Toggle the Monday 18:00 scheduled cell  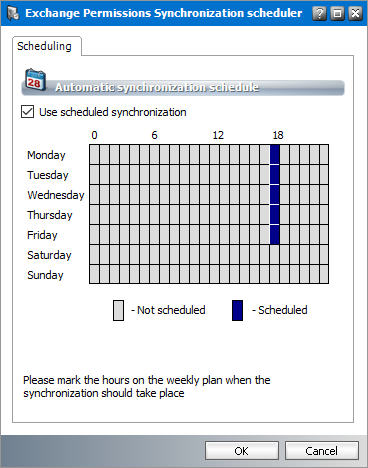tap(275, 155)
